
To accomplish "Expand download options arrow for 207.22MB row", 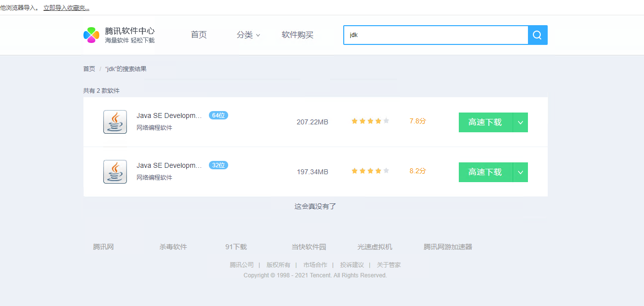I will tap(521, 122).
